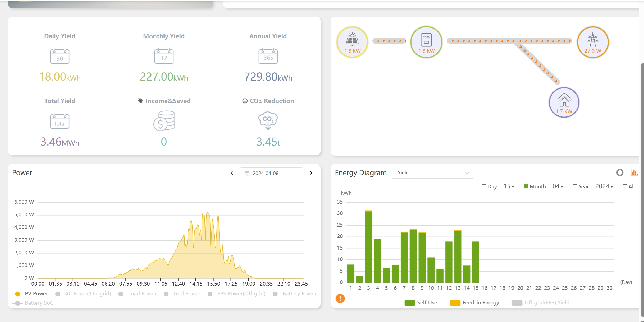Click the grid pylon tower icon
Viewport: 644px width, 322px height.
pos(593,40)
